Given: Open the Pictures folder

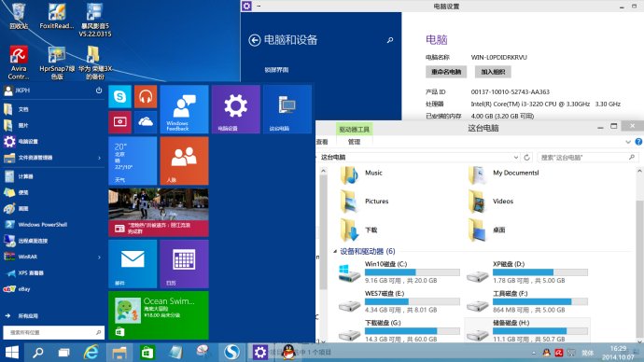Looking at the screenshot, I should [x=365, y=202].
